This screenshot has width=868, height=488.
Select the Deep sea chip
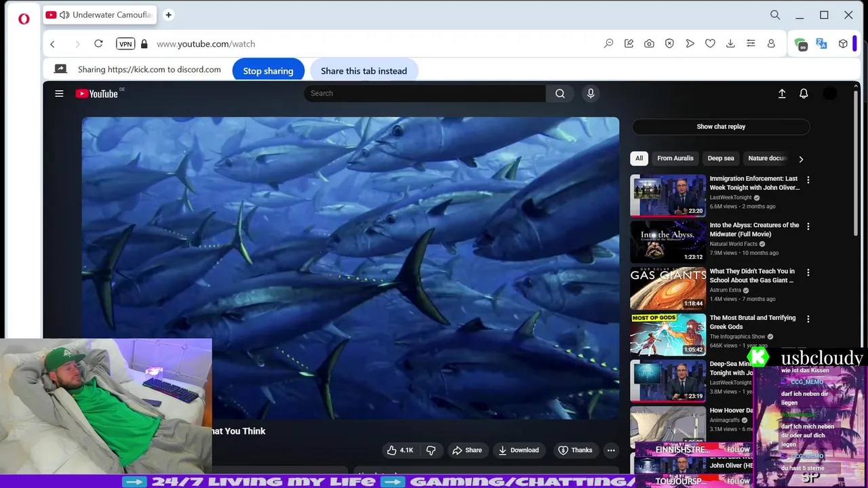click(721, 159)
